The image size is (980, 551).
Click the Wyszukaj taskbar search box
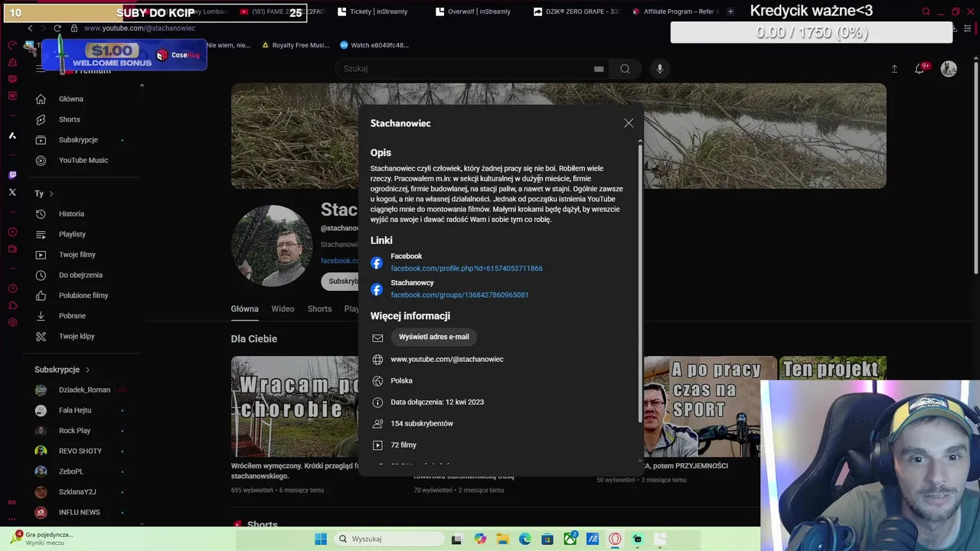388,539
